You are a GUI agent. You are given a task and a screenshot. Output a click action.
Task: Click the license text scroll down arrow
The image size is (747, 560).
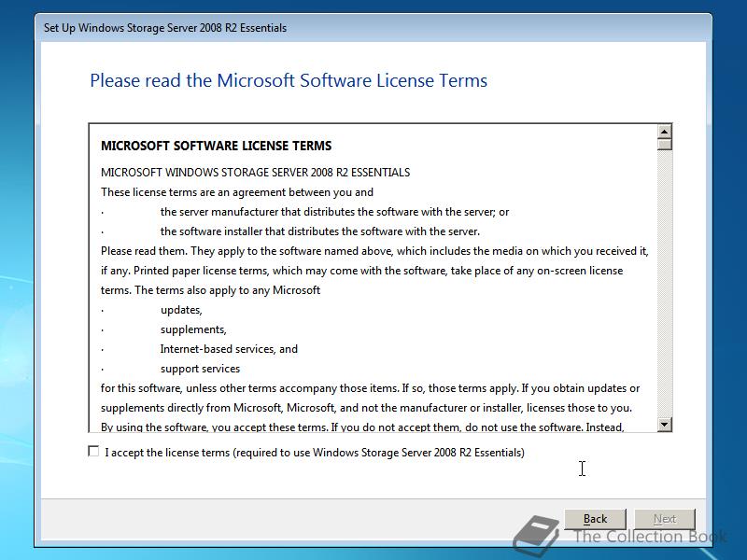click(x=664, y=424)
